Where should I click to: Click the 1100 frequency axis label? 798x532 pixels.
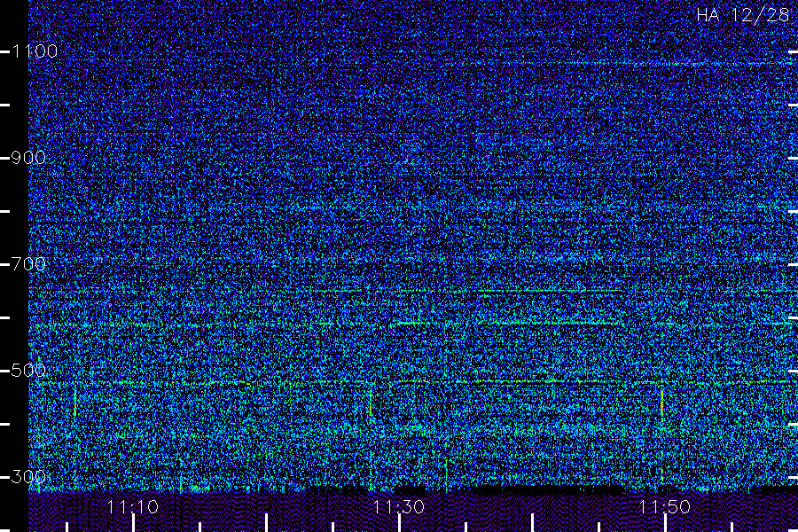point(35,51)
